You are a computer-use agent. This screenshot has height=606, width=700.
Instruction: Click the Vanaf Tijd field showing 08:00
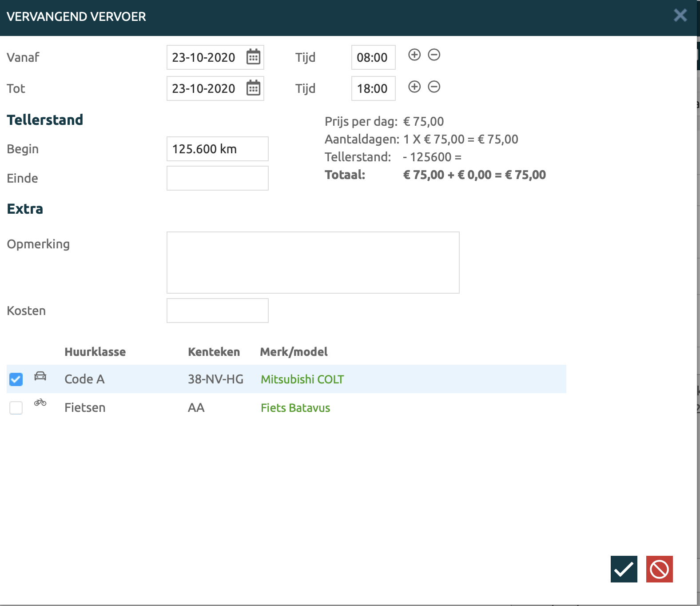tap(373, 57)
